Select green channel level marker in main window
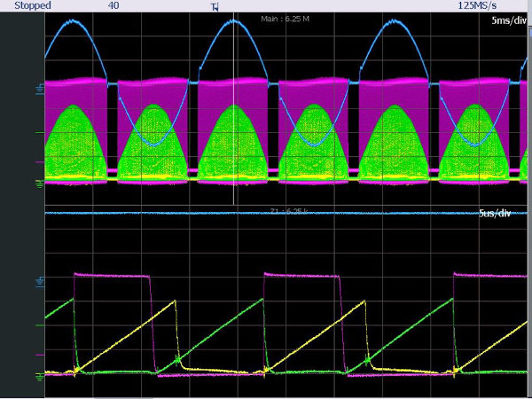This screenshot has width=532, height=399. pyautogui.click(x=40, y=133)
